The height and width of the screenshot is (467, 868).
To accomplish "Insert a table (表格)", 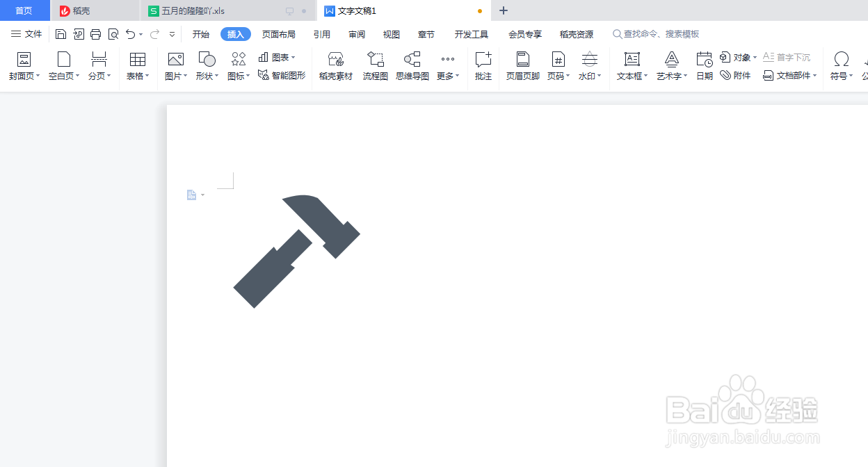I will [x=138, y=67].
